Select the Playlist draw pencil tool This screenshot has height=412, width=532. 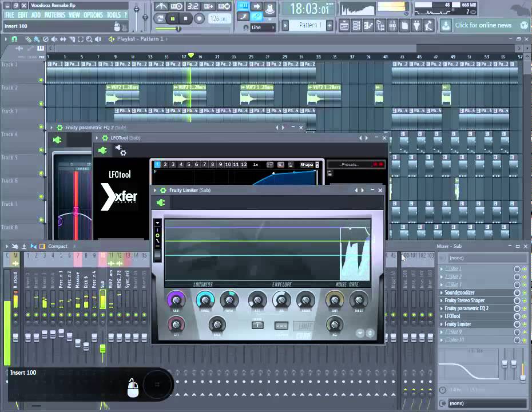click(28, 39)
